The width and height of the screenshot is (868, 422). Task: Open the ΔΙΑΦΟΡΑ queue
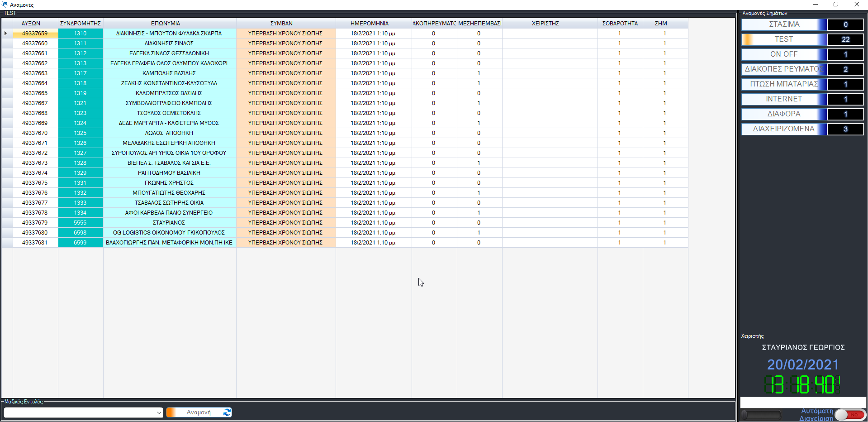coord(783,114)
